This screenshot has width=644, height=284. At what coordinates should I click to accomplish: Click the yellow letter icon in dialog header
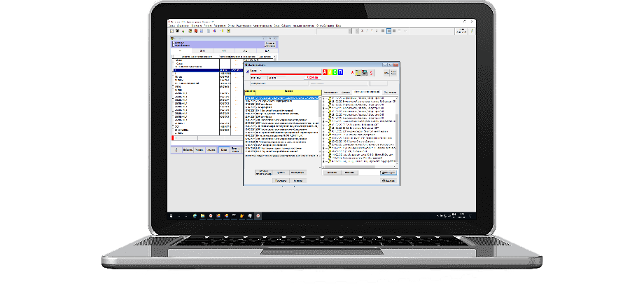point(329,72)
